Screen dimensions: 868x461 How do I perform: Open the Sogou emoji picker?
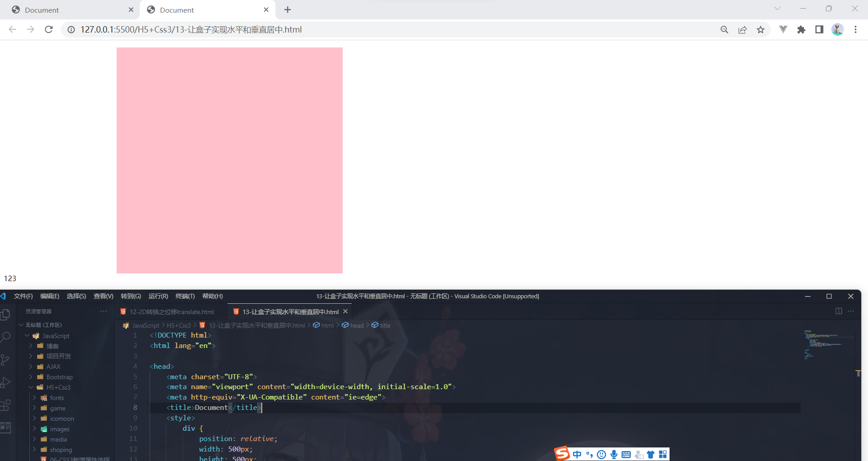tap(601, 455)
